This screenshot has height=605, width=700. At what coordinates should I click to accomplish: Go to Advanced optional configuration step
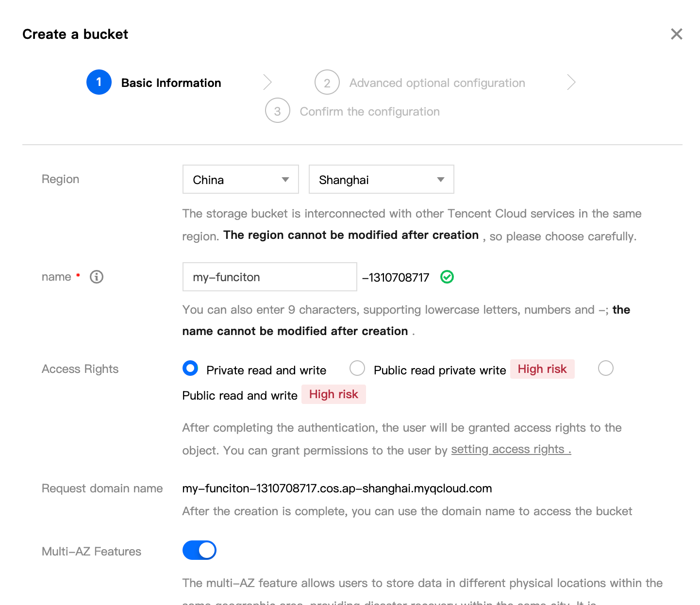click(437, 83)
